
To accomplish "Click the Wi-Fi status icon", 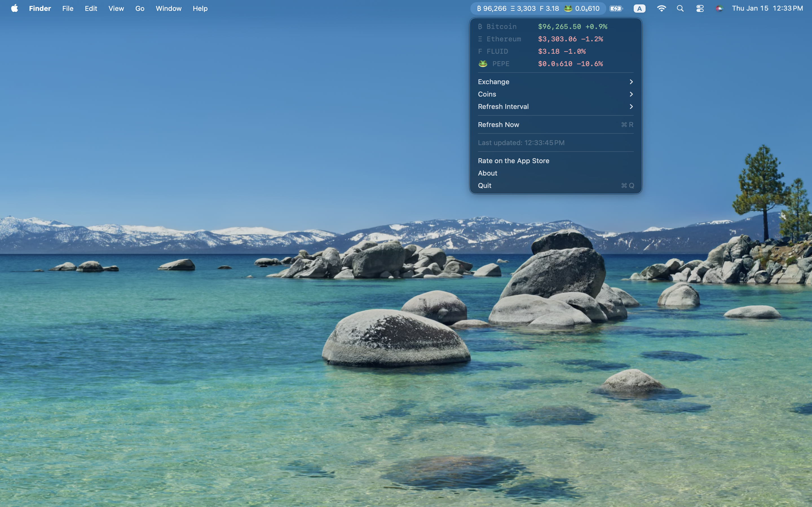I will (x=661, y=8).
